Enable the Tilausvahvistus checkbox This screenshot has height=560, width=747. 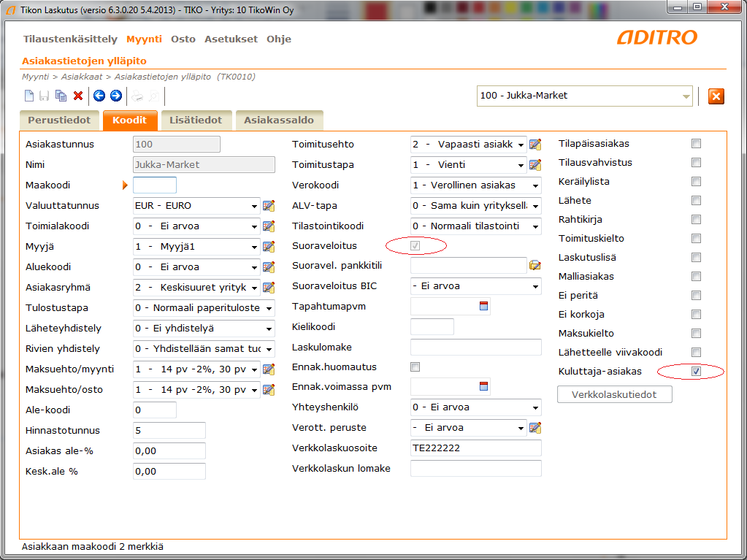(x=696, y=162)
